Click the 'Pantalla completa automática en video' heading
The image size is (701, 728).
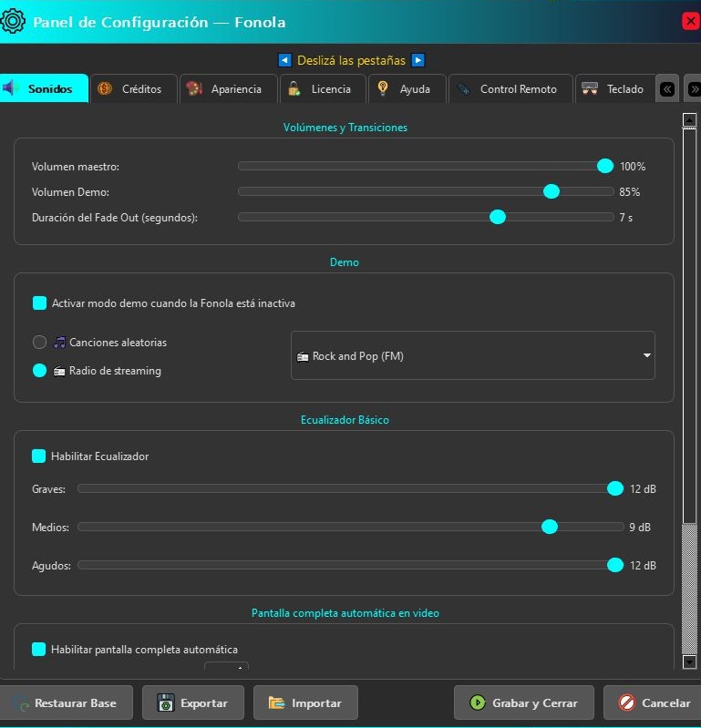click(345, 613)
